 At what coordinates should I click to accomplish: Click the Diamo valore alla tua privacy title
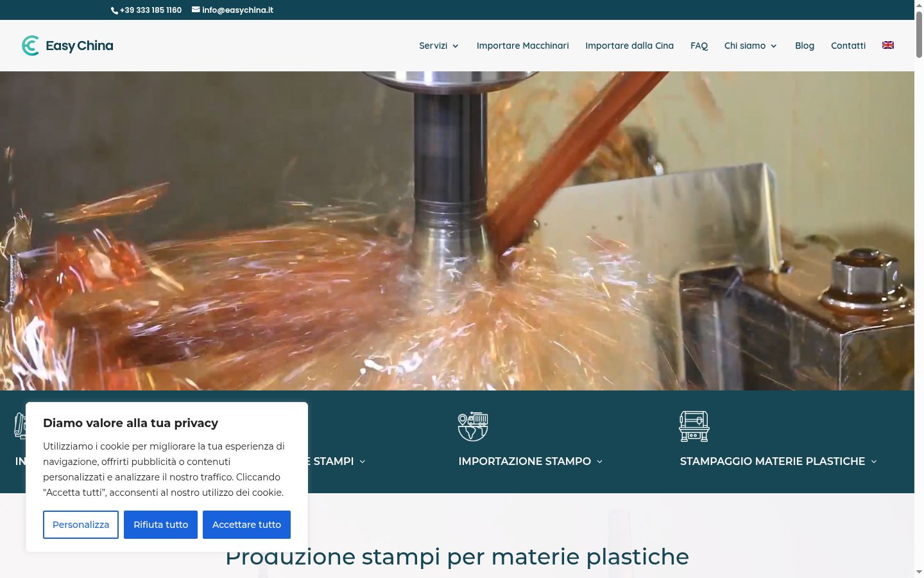(130, 423)
